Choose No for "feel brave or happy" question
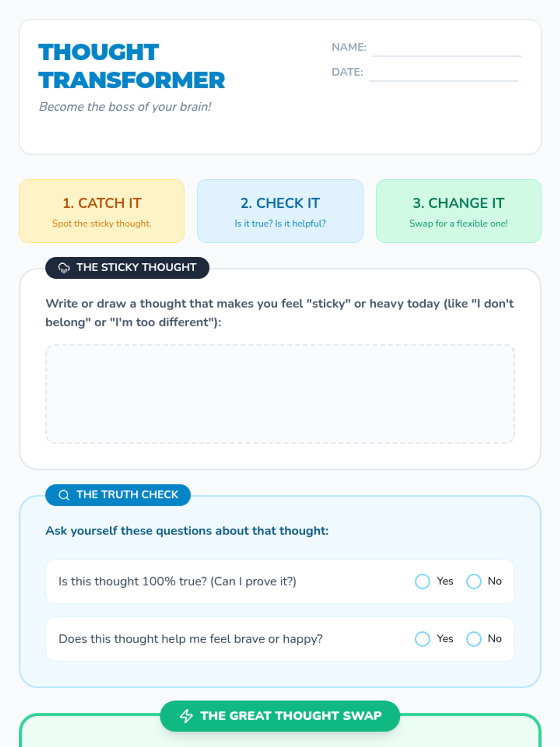 coord(474,639)
